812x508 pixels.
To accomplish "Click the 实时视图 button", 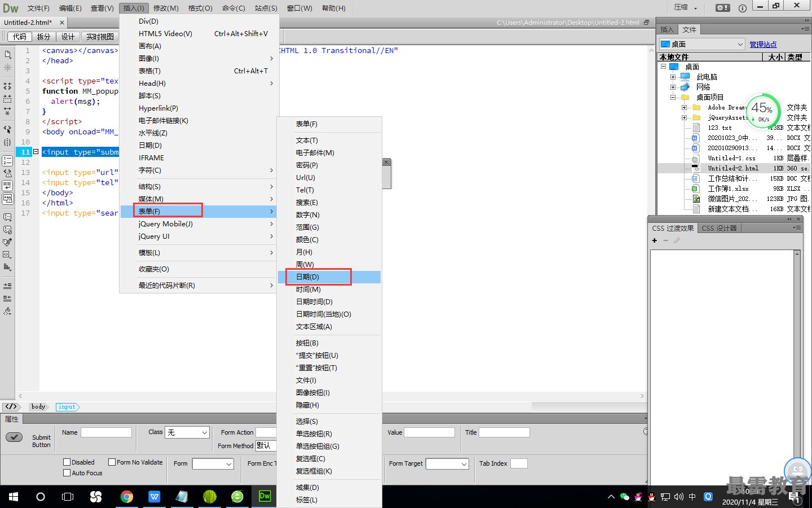I will [100, 37].
